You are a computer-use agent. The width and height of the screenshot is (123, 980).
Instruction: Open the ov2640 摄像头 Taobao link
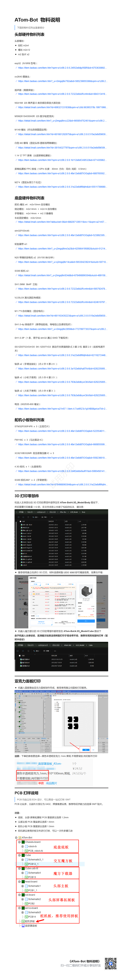pyautogui.click(x=62, y=81)
